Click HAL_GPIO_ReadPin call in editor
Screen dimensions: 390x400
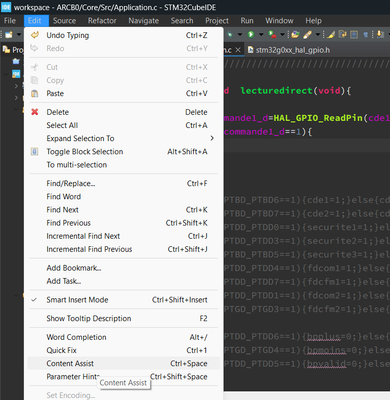click(x=318, y=118)
